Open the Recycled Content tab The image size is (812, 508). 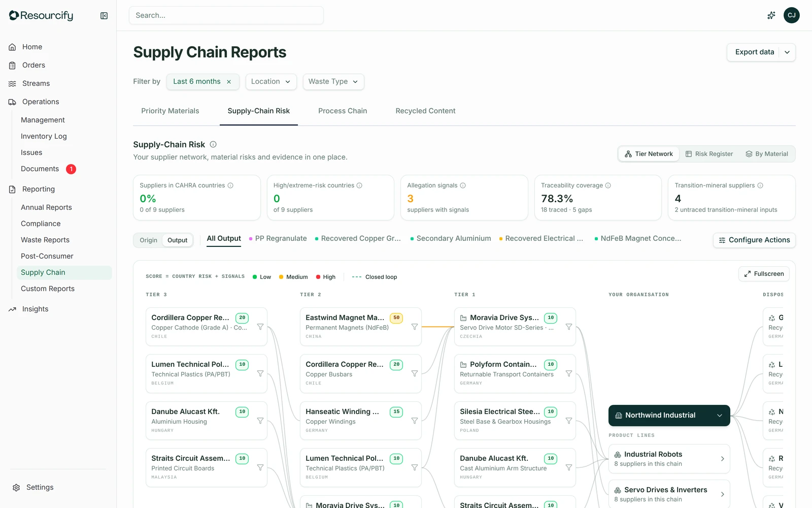(425, 111)
